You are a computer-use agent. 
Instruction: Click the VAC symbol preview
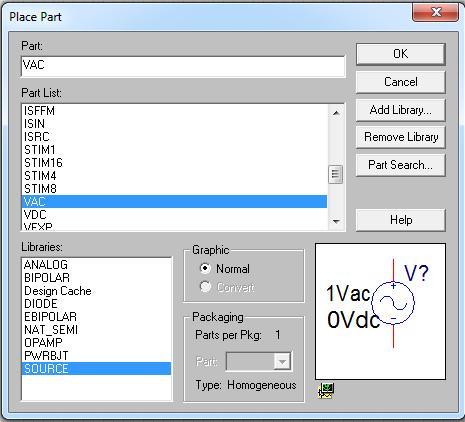pos(380,311)
